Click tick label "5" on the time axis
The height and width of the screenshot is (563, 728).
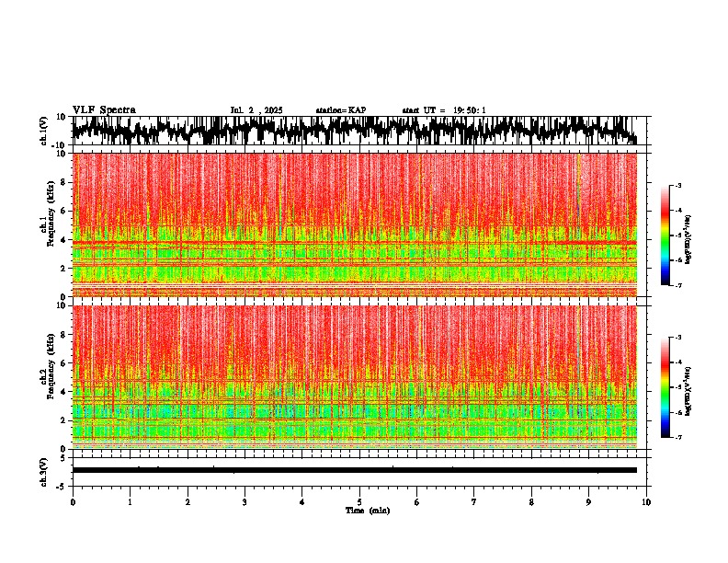pos(359,502)
